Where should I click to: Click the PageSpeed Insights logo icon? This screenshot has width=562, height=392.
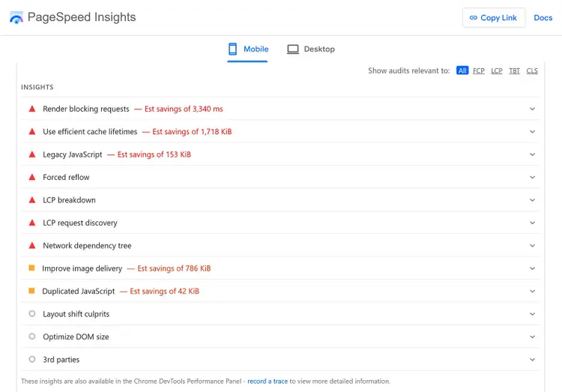point(16,17)
